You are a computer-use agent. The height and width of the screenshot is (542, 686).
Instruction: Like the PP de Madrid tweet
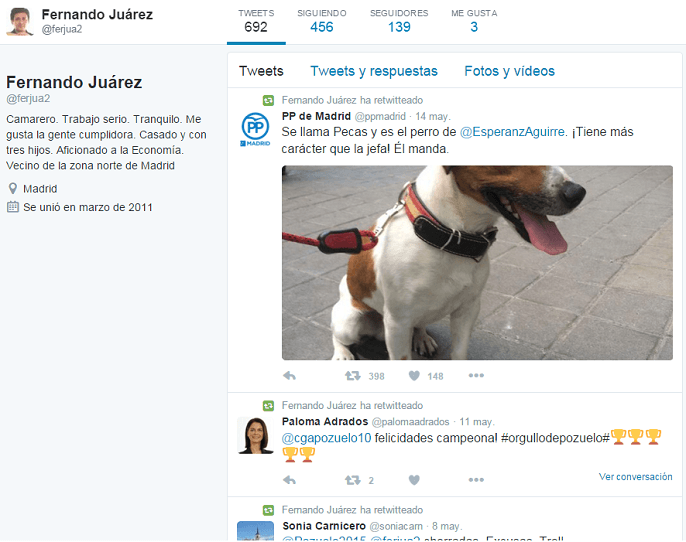(414, 376)
